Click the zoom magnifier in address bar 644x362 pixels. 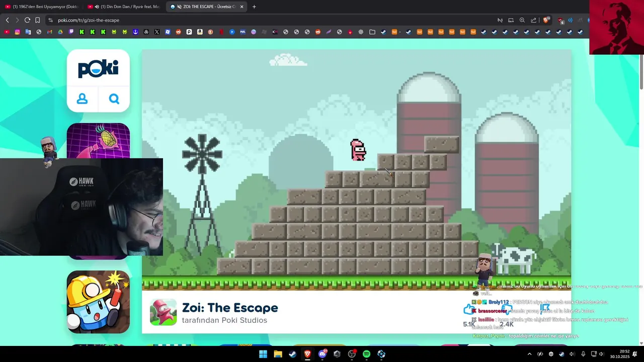[522, 20]
